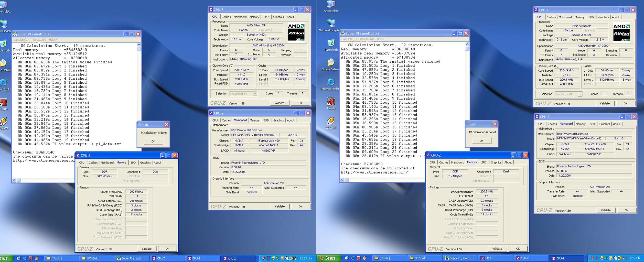Open About...(A) menu in 1M Super PI
644x262 pixels.
click(39, 40)
